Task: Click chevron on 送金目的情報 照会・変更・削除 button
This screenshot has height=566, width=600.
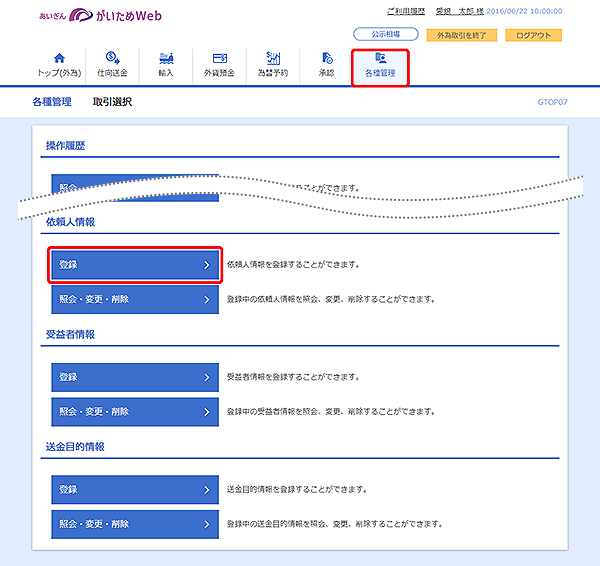Action: click(207, 524)
